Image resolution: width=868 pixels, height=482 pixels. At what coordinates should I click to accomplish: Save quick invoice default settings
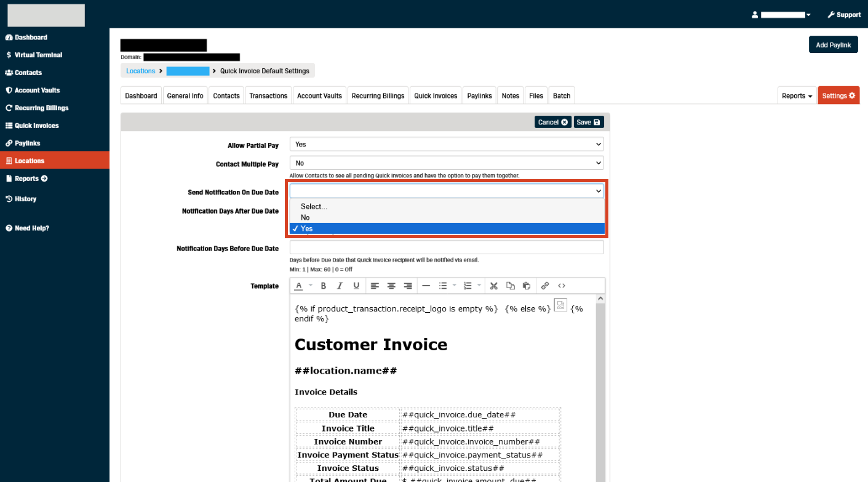click(589, 122)
